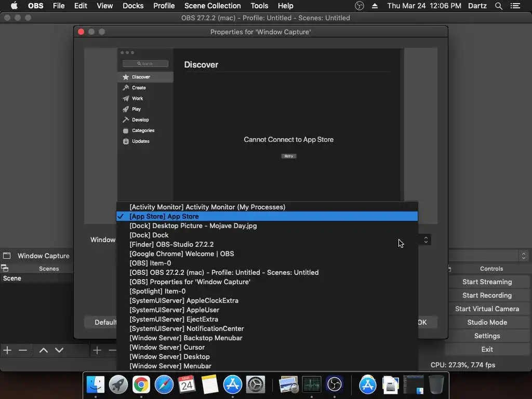The image size is (532, 399).
Task: Choose SystemUIServer AppleUser entry
Action: (x=267, y=310)
